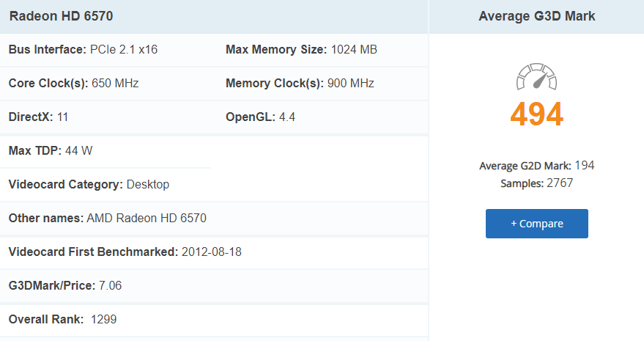Viewport: 644px width, 341px height.
Task: Select the Other names AMD Radeon row
Action: [x=107, y=219]
